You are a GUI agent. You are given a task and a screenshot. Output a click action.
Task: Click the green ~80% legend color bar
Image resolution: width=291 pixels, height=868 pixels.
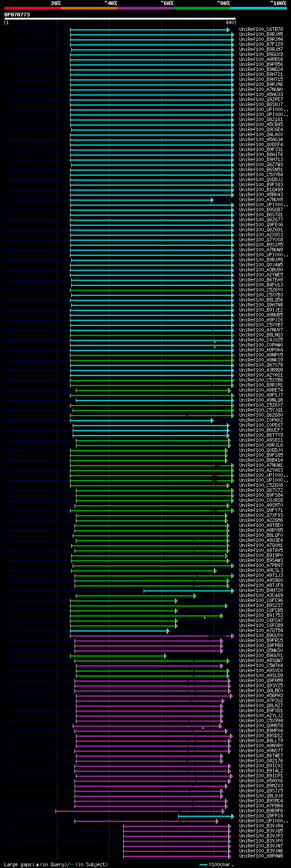click(x=202, y=8)
